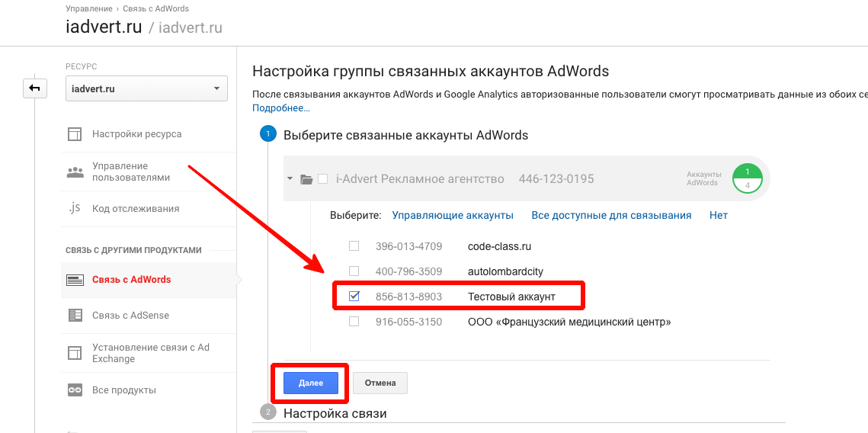868x433 pixels.
Task: Click the iadvert.ru page title
Action: coord(104,27)
